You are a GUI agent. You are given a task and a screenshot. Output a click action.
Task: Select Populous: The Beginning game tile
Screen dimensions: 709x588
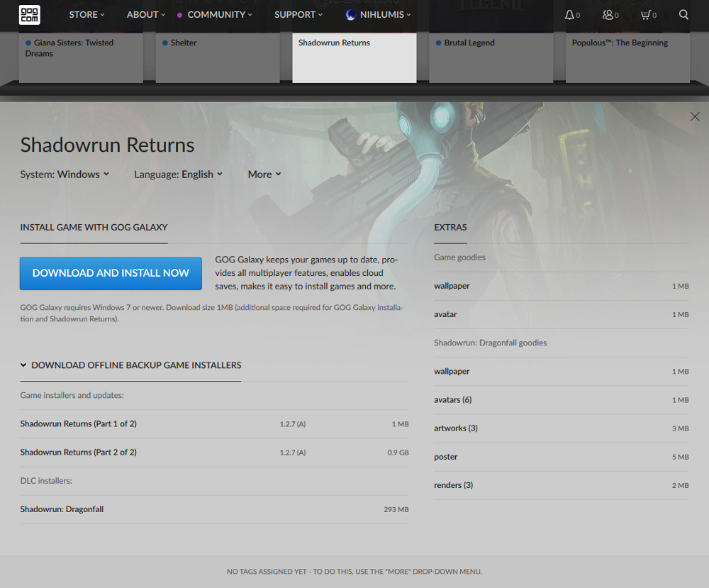627,57
